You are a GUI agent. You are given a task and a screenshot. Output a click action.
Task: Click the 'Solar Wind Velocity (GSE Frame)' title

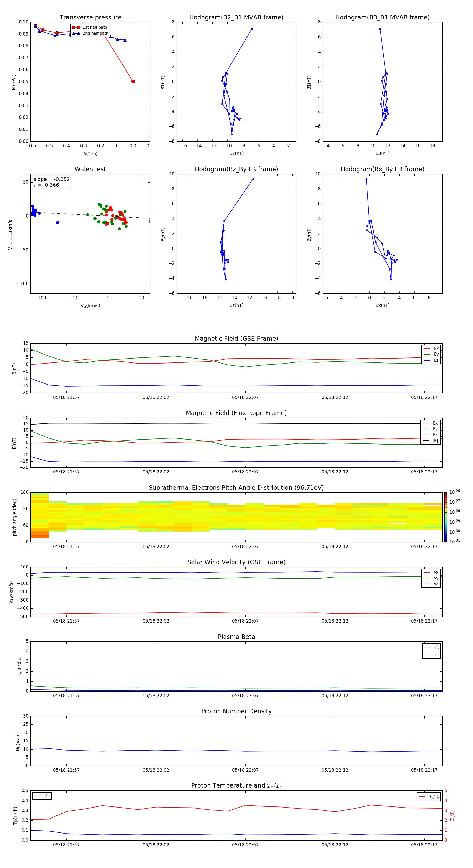click(236, 562)
